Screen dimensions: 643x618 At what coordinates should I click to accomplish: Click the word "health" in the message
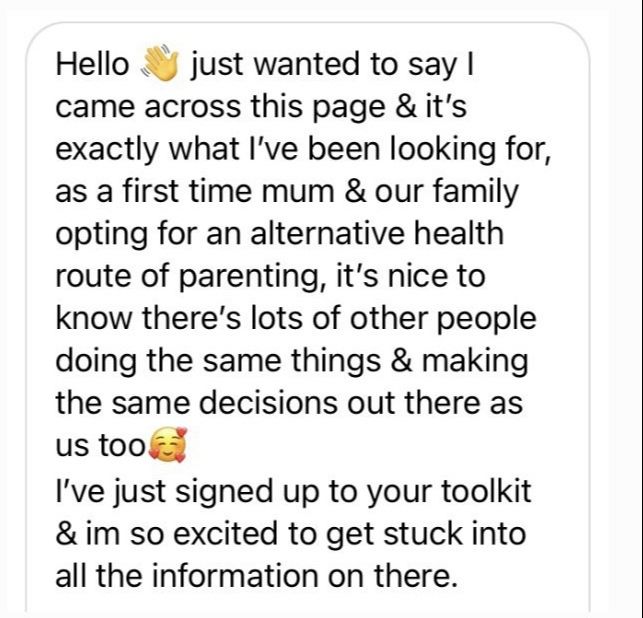[x=458, y=234]
